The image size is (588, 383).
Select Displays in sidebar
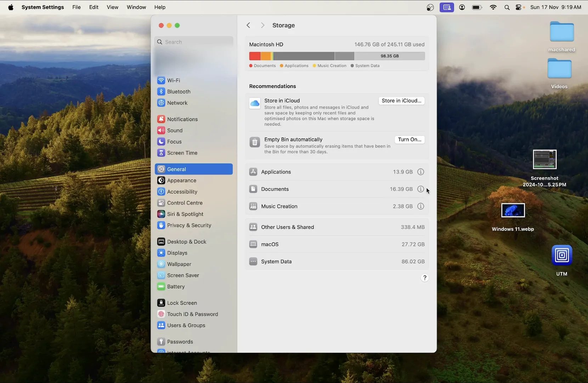coord(193,253)
